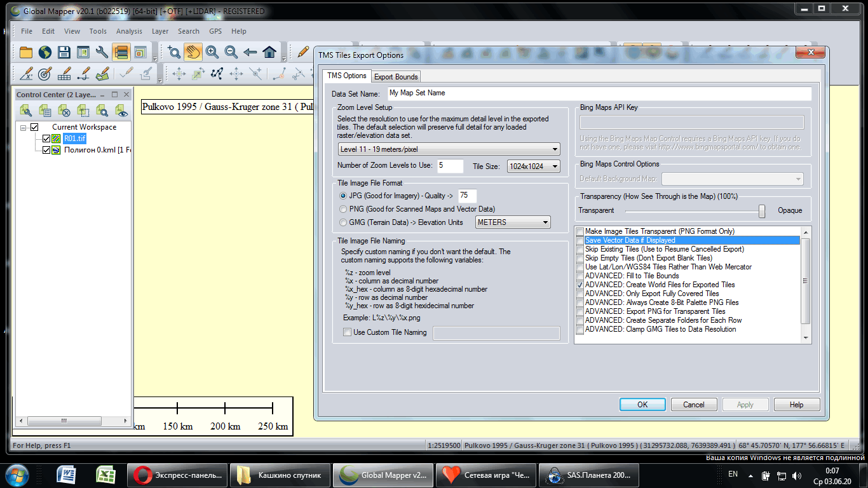Click the Open Data Files folder icon
The width and height of the screenshot is (868, 488).
(x=26, y=52)
